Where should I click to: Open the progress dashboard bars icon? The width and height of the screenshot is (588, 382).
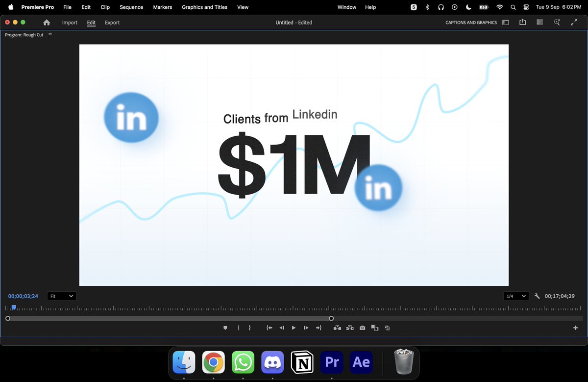(539, 22)
